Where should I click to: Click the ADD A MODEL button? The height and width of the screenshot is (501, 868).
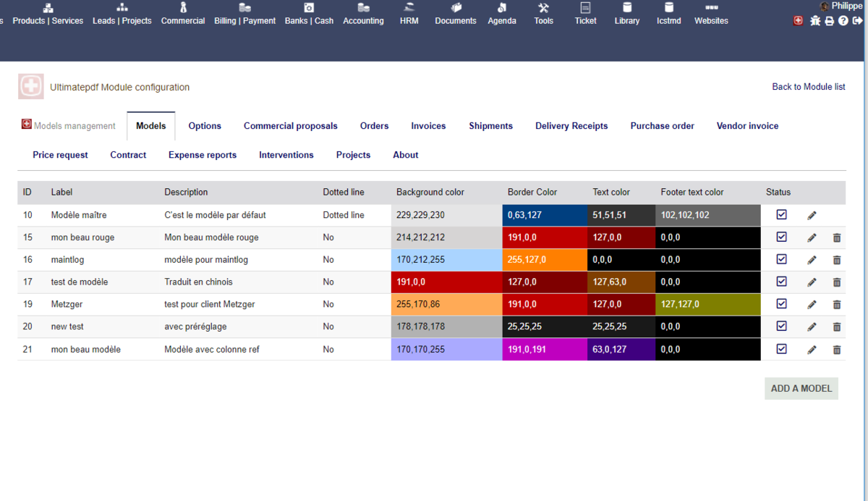pos(801,388)
